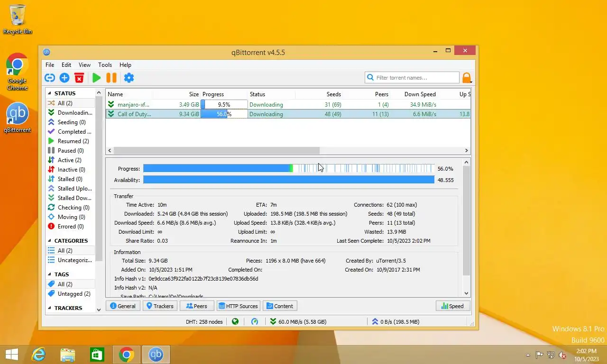The image size is (607, 364).
Task: Click the red Remove torrent icon
Action: coord(79,78)
